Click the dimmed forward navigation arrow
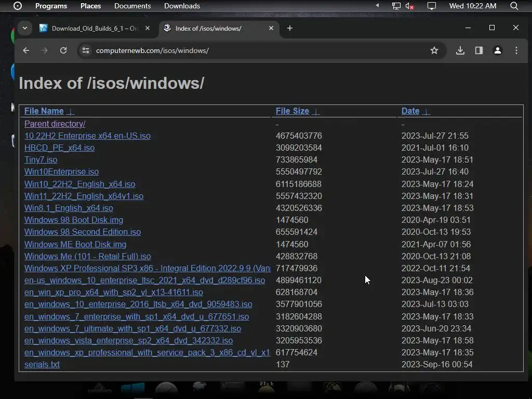Image resolution: width=532 pixels, height=399 pixels. coord(45,50)
